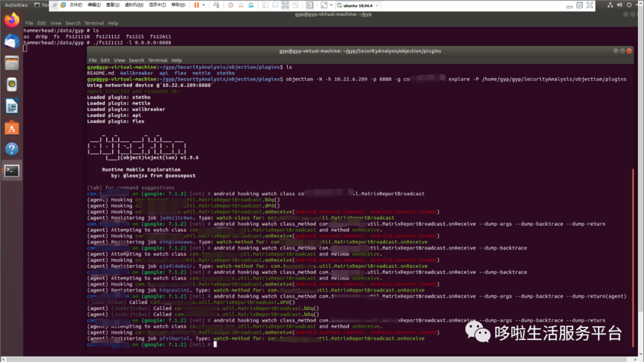Click the Unity mode toolbar icon

[x=295, y=5]
